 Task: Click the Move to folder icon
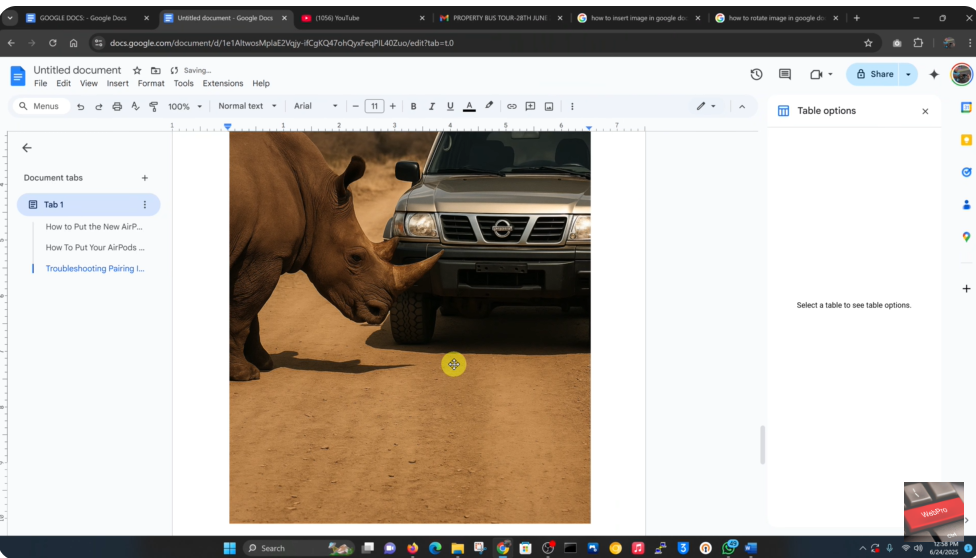click(156, 70)
